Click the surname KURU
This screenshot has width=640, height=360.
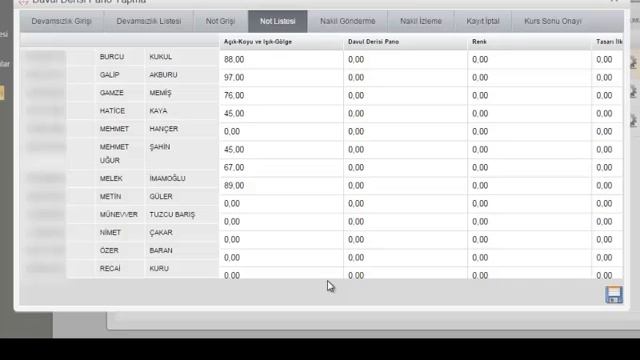[x=159, y=268]
